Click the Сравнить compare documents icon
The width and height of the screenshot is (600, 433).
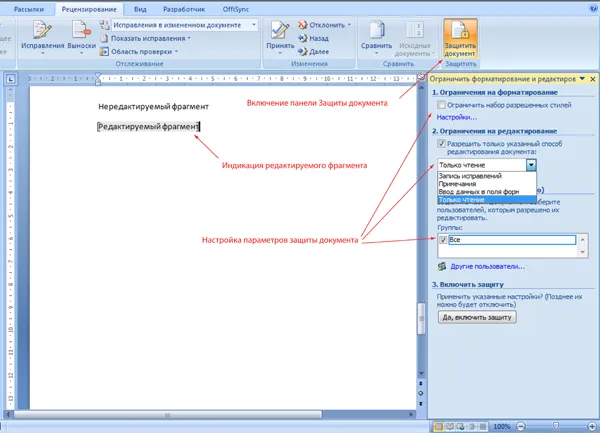(x=377, y=30)
